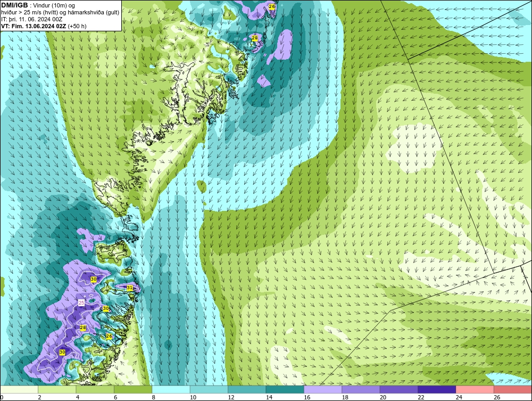The height and width of the screenshot is (401, 532).
Task: Pick the 14–16 m/s dark teal swatch
Action: (x=285, y=389)
